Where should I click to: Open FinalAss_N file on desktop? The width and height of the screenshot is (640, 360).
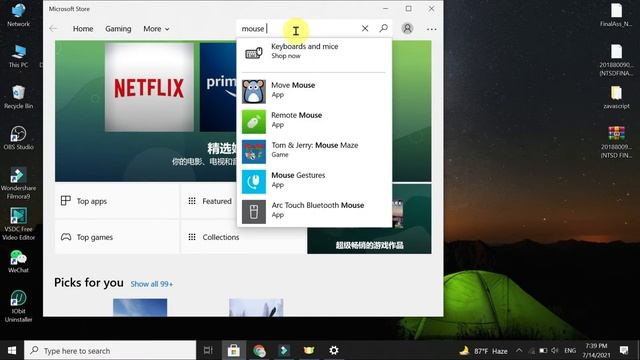(x=616, y=15)
